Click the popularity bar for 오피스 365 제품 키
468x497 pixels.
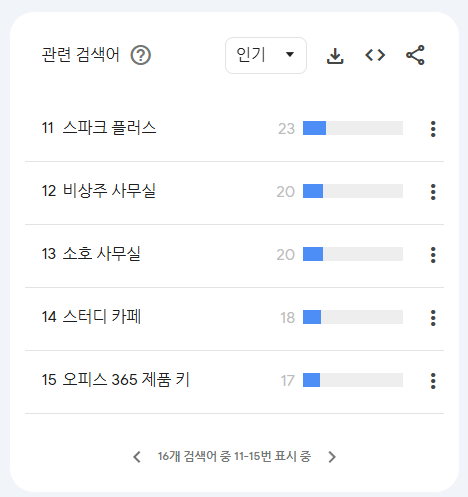coord(353,380)
